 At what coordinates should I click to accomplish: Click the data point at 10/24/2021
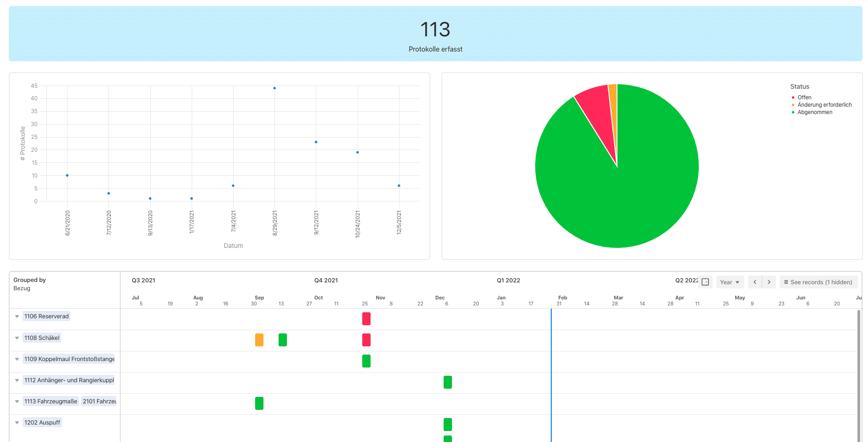coord(357,152)
